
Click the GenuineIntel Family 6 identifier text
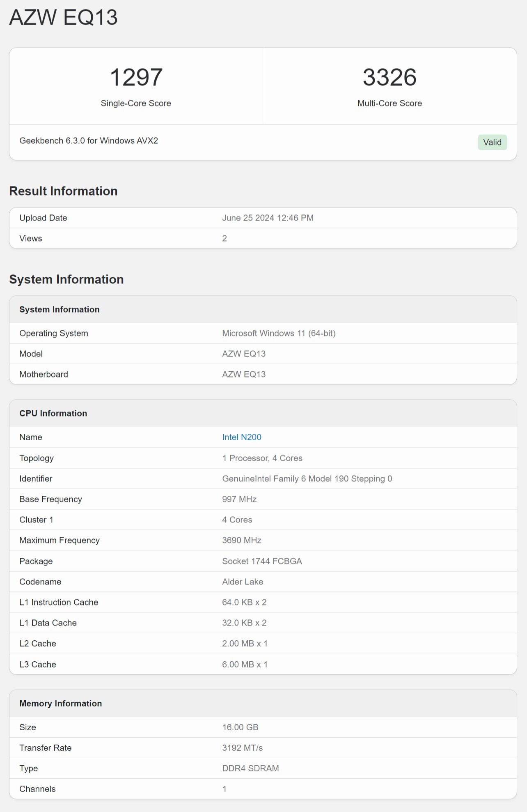[x=307, y=478]
